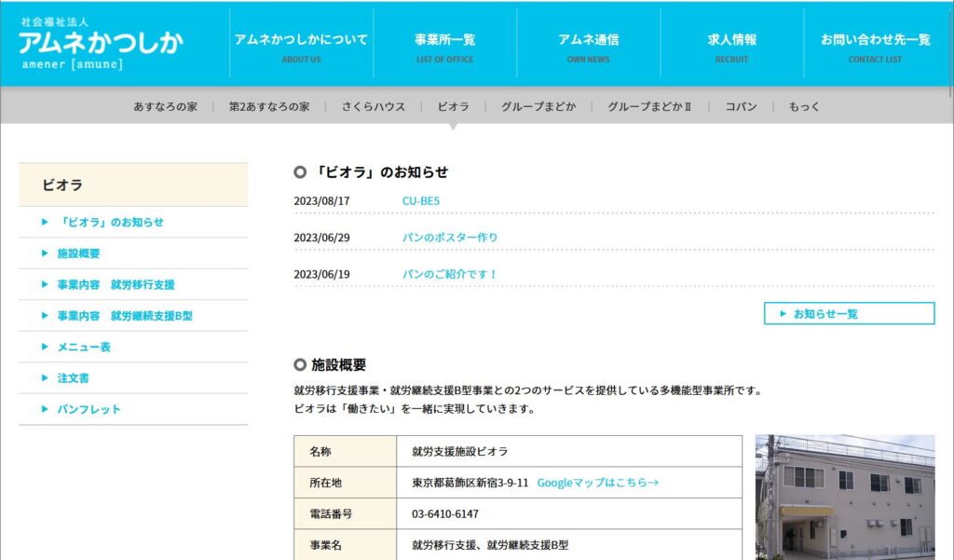This screenshot has width=954, height=560.
Task: Click arrow icon beside メニュー表 in sidebar
Action: pos(45,347)
